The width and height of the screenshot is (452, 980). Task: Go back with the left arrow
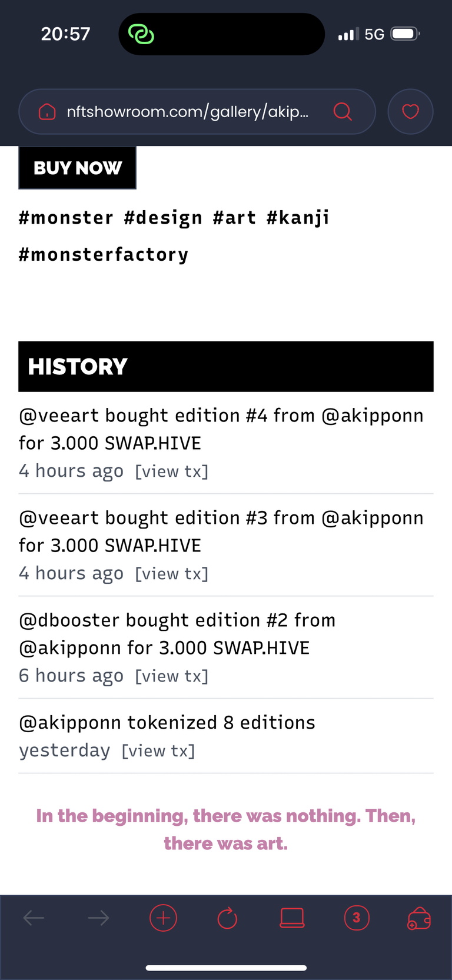tap(34, 918)
